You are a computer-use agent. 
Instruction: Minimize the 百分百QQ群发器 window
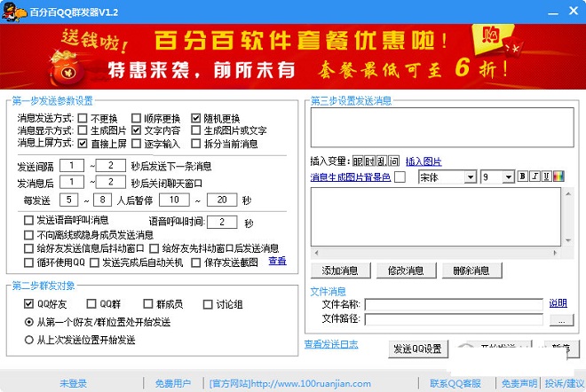click(553, 12)
